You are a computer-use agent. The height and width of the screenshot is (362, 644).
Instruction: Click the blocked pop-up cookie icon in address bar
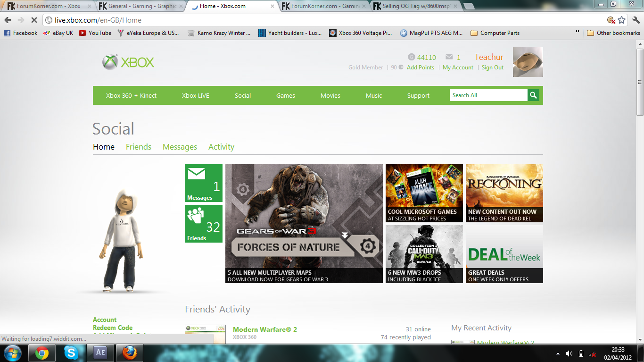click(611, 20)
